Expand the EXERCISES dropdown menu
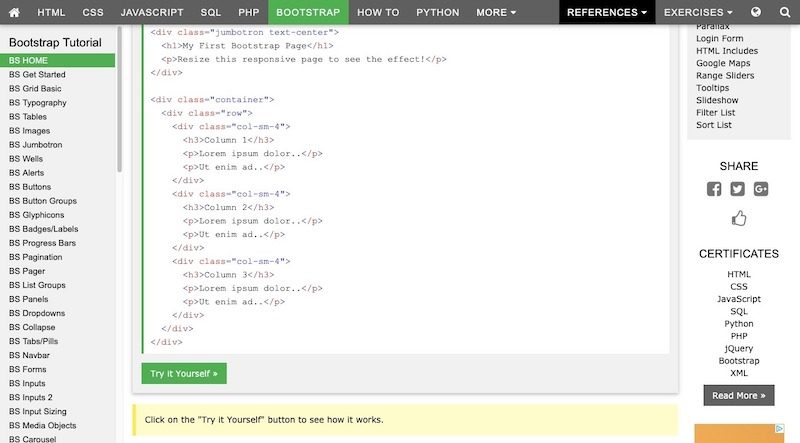Screen dimensions: 800x443 698,12
